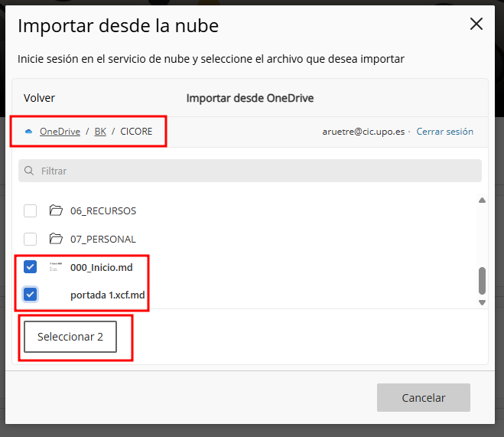504x437 pixels.
Task: Click the magnifier icon in Filtrar field
Action: [x=29, y=171]
